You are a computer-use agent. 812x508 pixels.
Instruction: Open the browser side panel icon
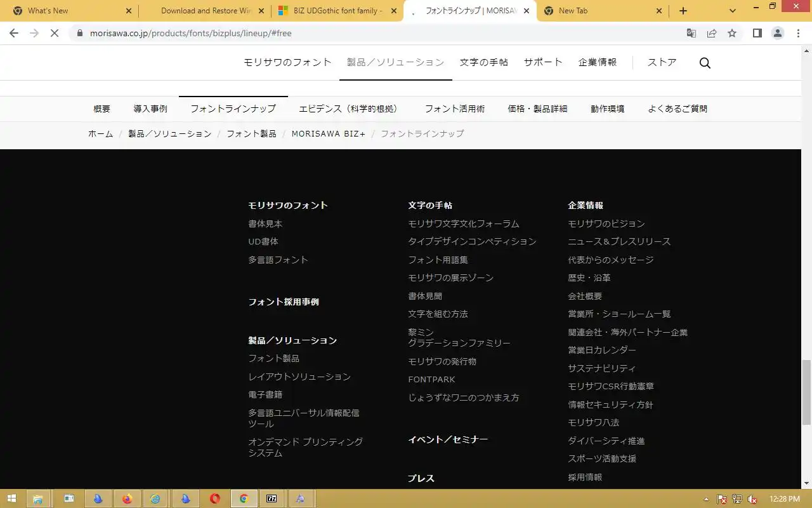click(757, 33)
